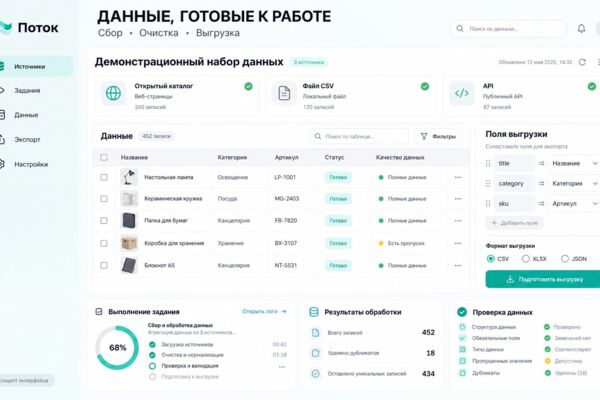This screenshot has height=400, width=600.
Task: Click the magnifier icon in table search
Action: coord(318,136)
